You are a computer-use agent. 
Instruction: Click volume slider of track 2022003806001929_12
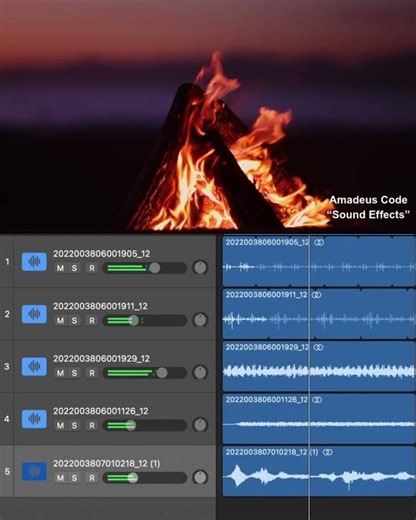click(x=145, y=373)
